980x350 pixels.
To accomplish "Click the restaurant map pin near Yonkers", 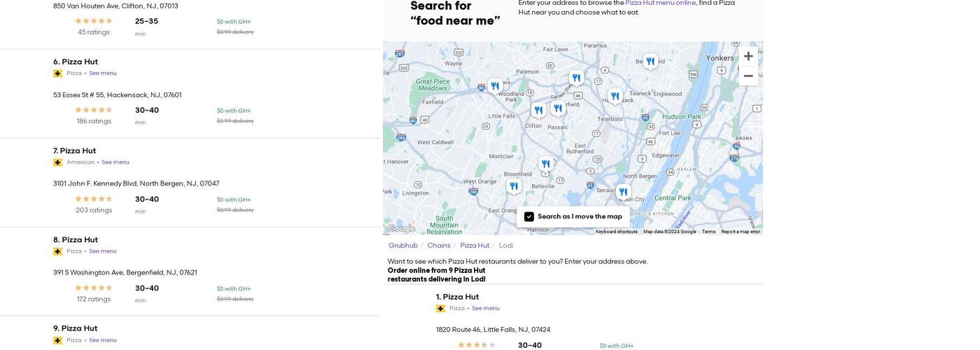I will (x=650, y=62).
